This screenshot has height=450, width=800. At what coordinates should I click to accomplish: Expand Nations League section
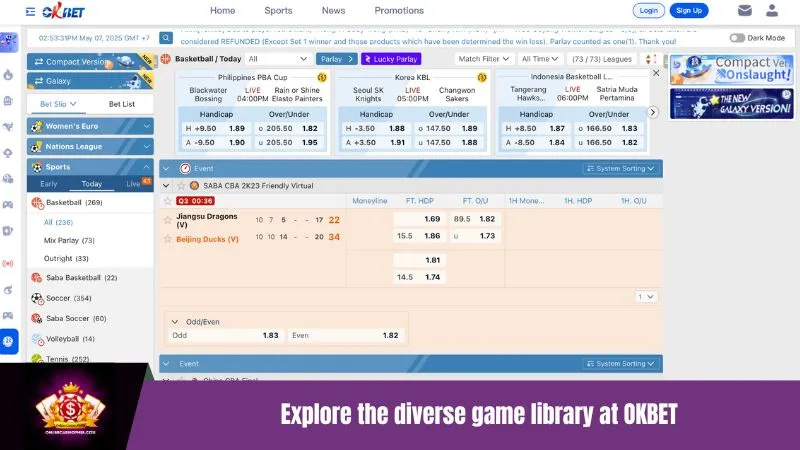coord(90,146)
